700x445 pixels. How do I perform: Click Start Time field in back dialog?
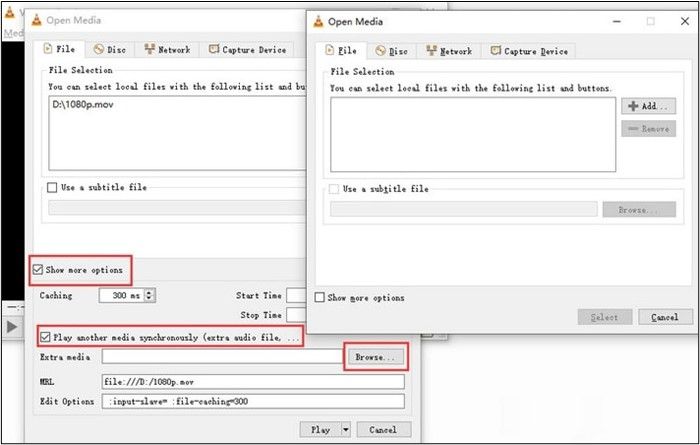point(296,295)
